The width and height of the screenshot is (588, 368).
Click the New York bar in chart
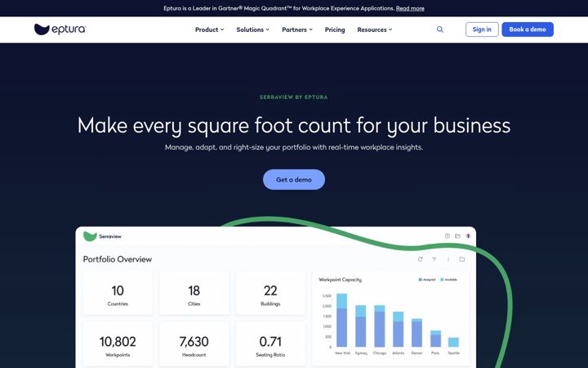341,320
